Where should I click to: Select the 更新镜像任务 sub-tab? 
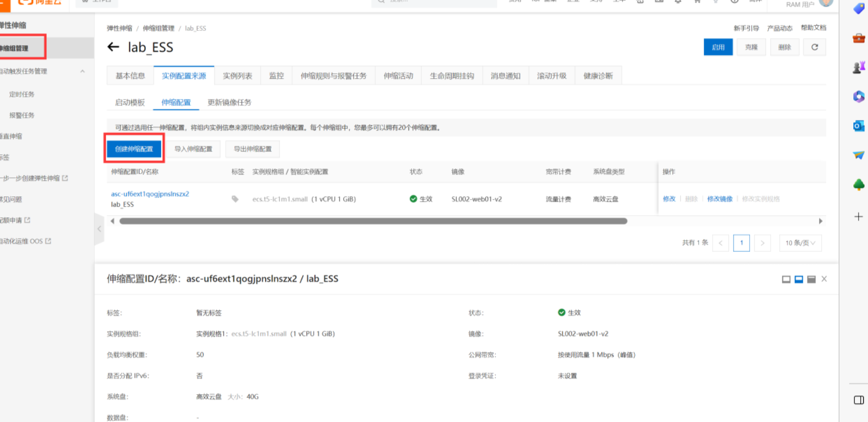229,103
